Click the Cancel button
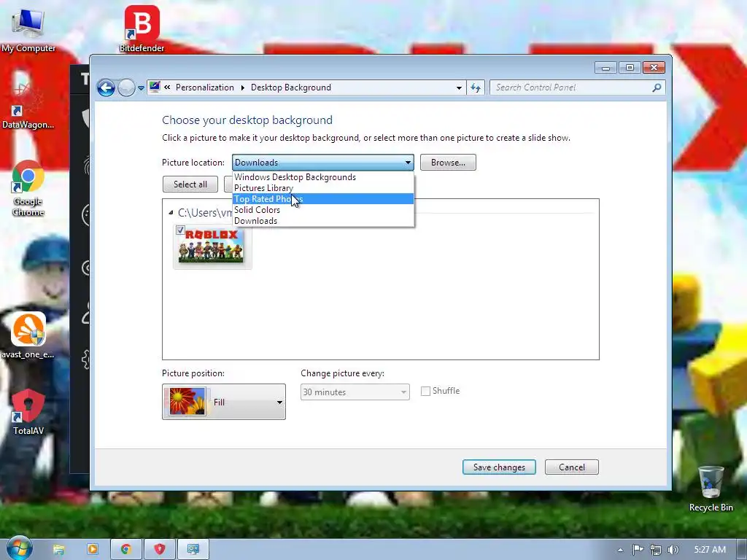 click(572, 467)
